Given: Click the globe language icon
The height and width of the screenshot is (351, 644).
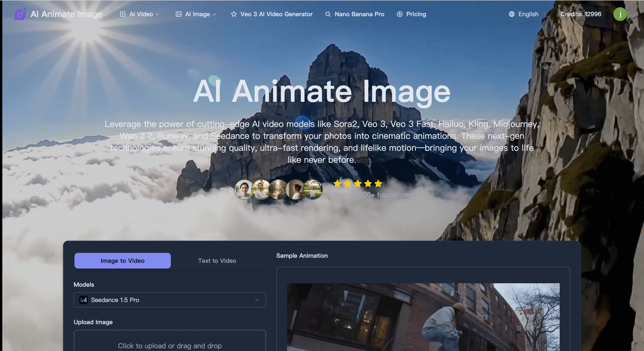Looking at the screenshot, I should 512,14.
